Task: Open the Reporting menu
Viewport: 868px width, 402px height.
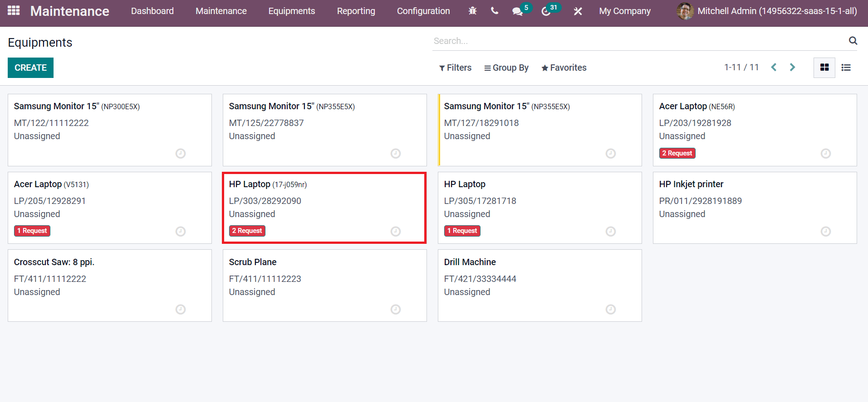Action: [356, 11]
